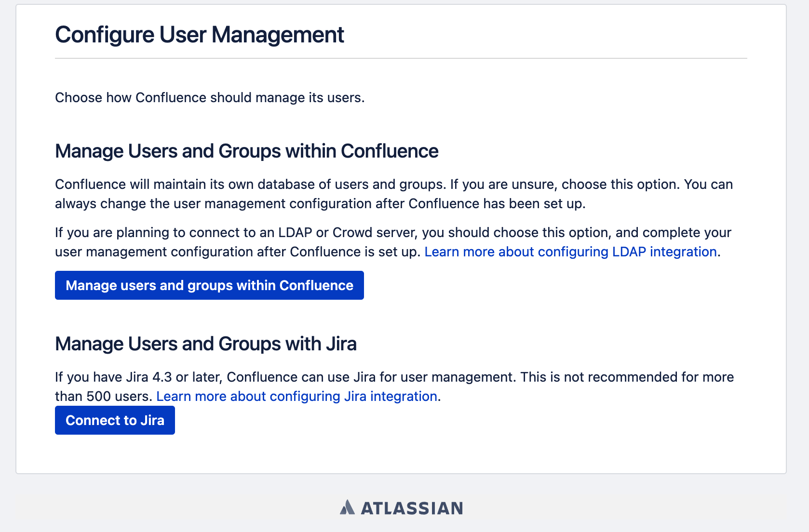This screenshot has width=809, height=532.
Task: Open Learn more about configuring Jira integration link
Action: click(297, 396)
